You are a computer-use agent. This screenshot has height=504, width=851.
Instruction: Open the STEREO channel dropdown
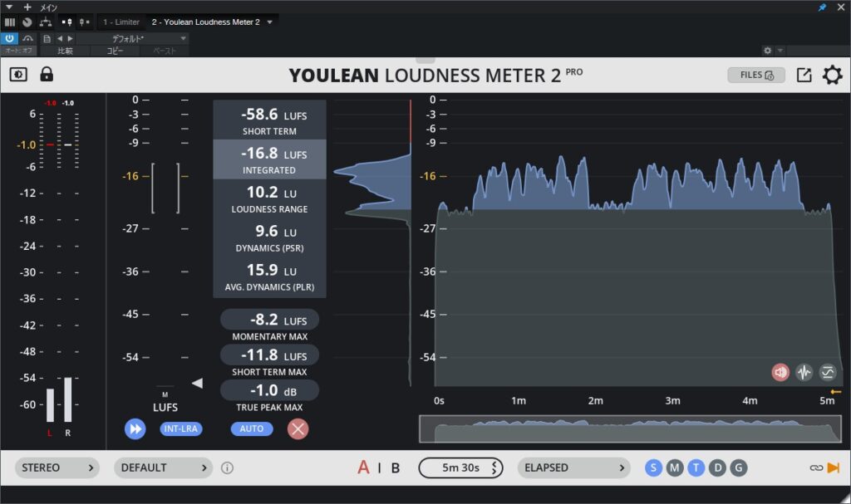[x=57, y=467]
